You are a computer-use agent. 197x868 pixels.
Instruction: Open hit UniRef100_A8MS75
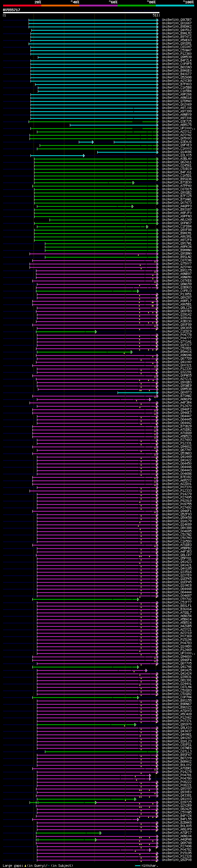click(177, 125)
